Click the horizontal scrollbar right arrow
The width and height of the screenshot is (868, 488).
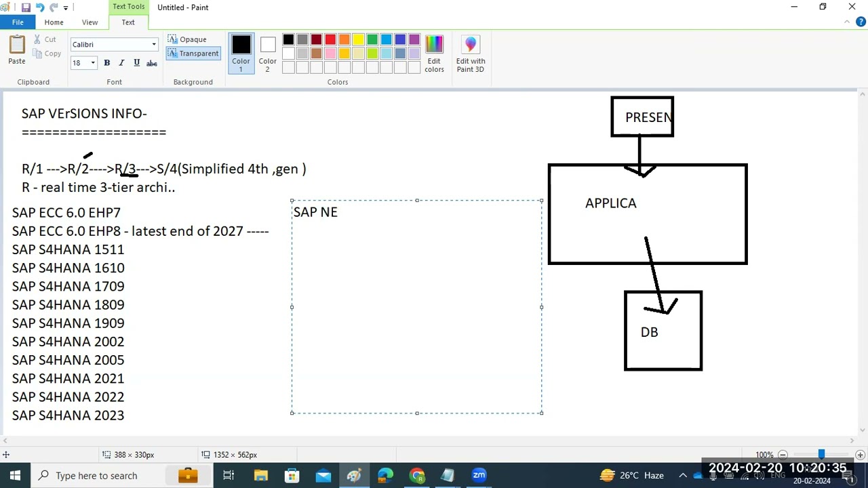(854, 441)
